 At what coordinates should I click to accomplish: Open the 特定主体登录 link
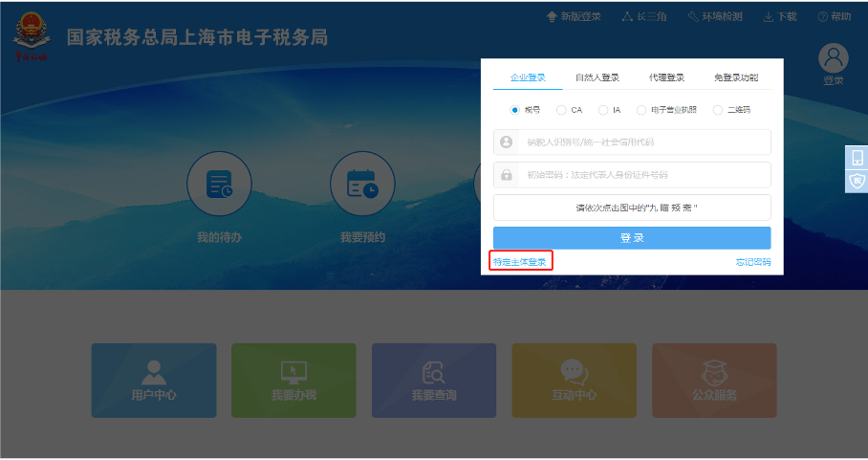point(520,262)
